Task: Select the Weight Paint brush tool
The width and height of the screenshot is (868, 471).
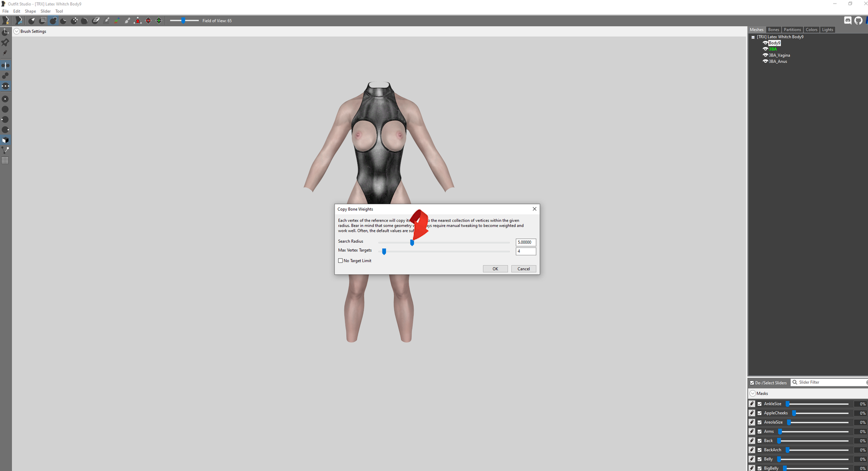Action: tap(107, 20)
